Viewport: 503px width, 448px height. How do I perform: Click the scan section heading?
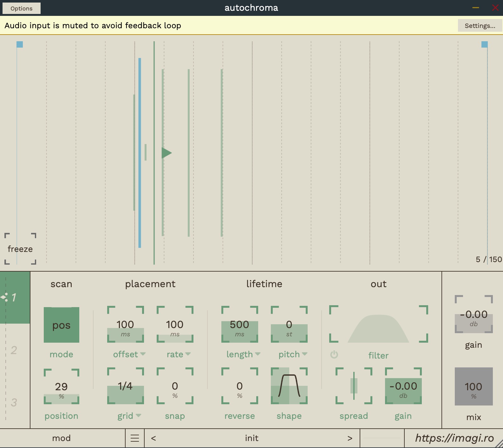(x=62, y=284)
